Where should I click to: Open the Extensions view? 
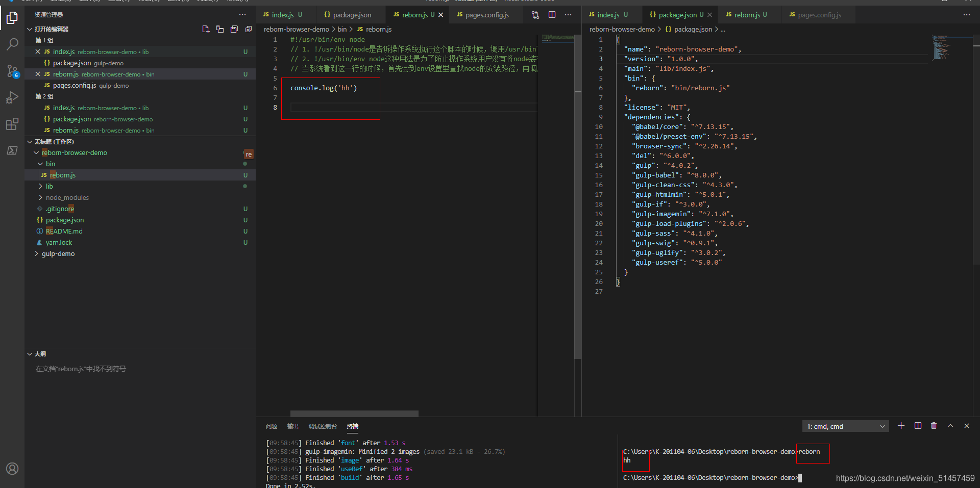[x=12, y=124]
